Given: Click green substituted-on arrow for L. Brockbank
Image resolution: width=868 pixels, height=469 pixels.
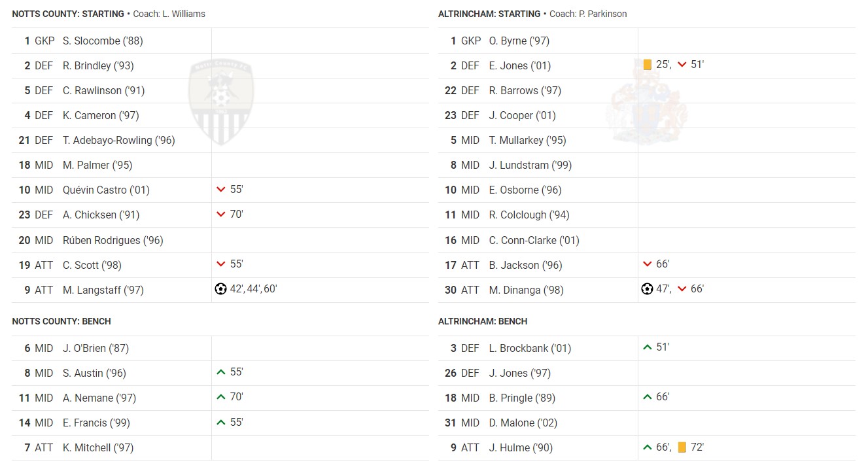Looking at the screenshot, I should [648, 347].
